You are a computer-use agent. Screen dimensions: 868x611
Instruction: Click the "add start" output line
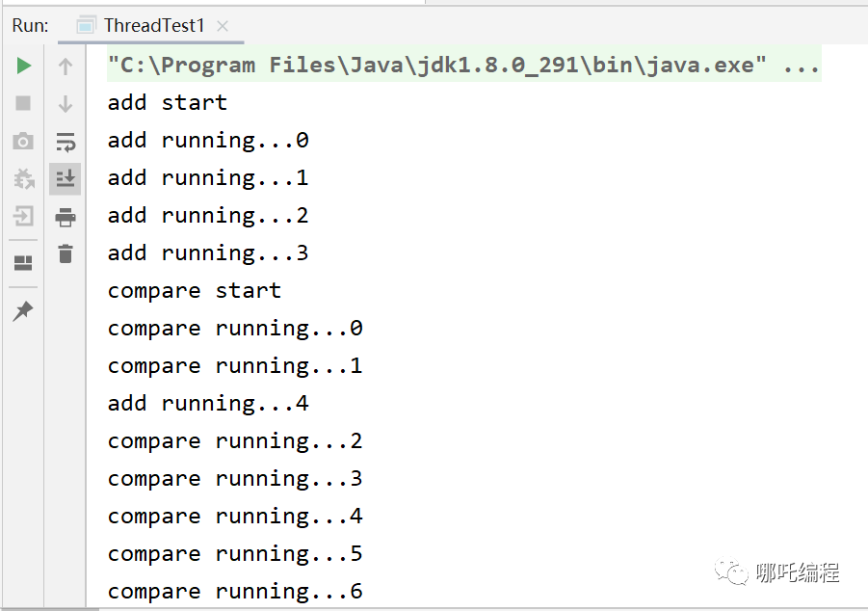point(167,103)
